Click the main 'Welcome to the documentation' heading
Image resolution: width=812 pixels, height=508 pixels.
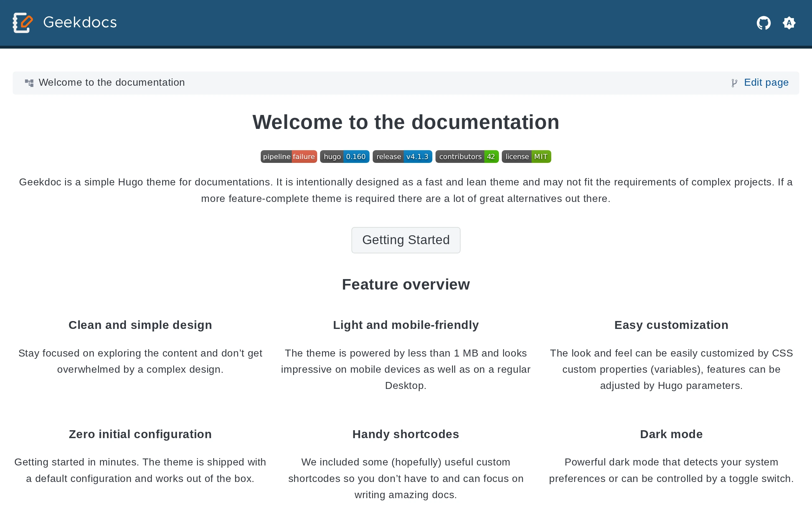point(406,122)
